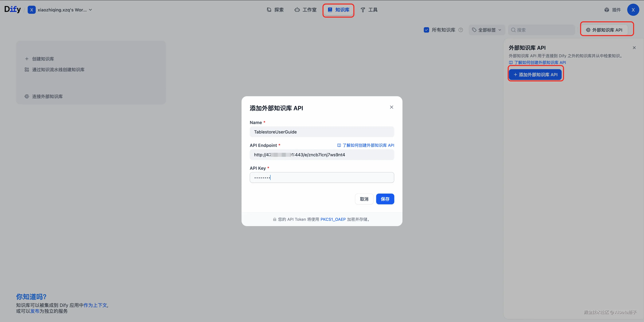Open the 工作室 tab
Viewport: 644px width, 322px height.
[306, 10]
